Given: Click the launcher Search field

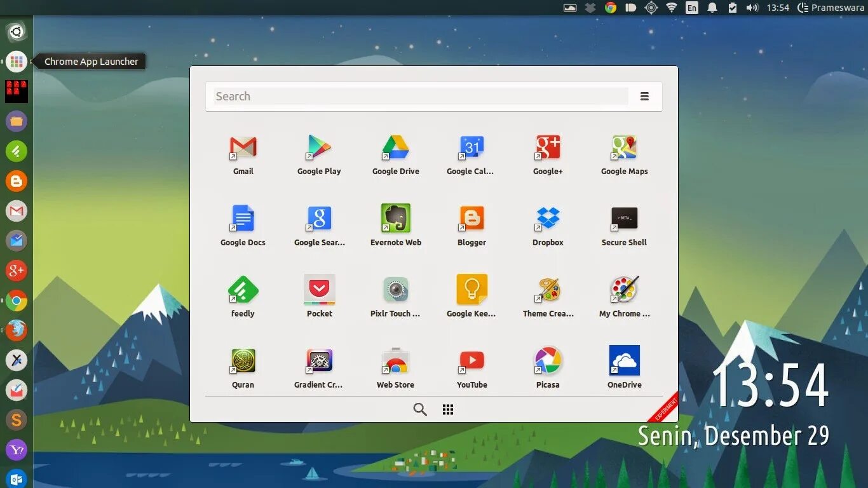Looking at the screenshot, I should pos(420,97).
